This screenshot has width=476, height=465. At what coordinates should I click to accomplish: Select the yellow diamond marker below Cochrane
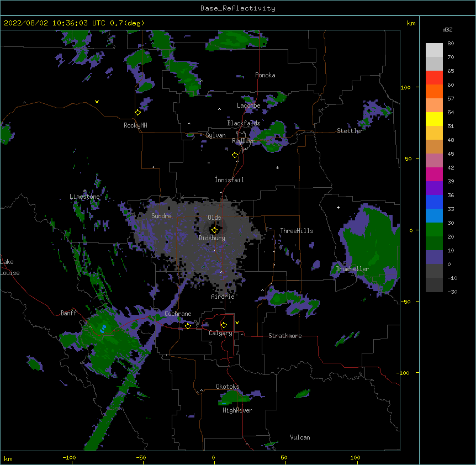click(188, 326)
